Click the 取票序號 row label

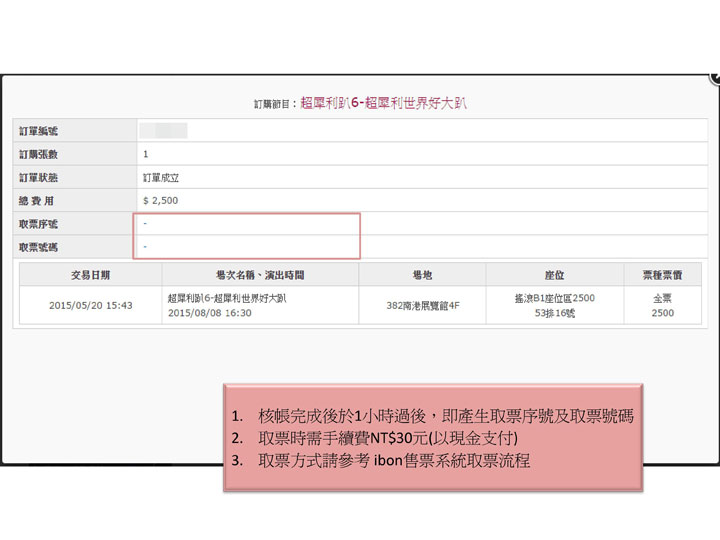[x=39, y=223]
